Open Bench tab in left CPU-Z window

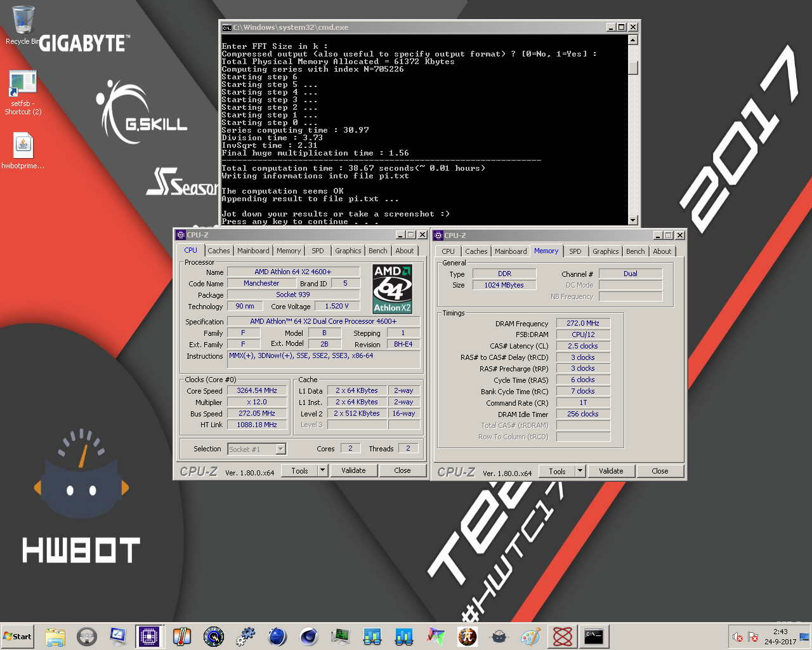pyautogui.click(x=377, y=251)
